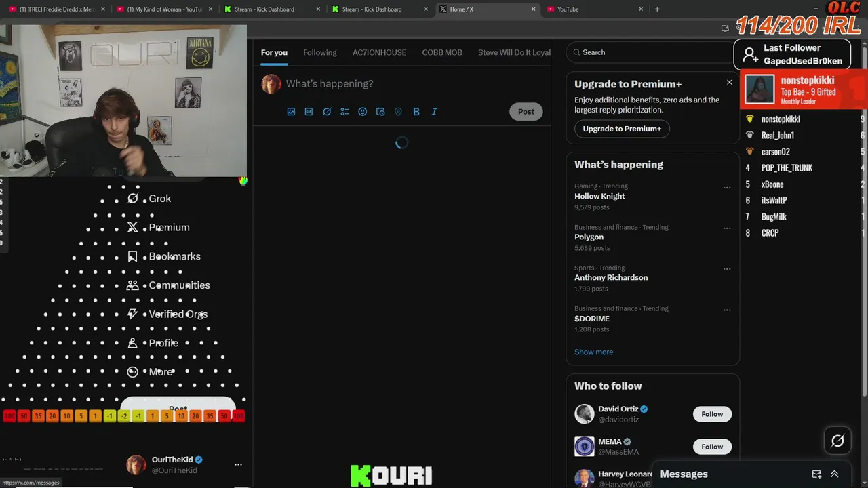
Task: Open OuriTheKid account switcher
Action: [x=184, y=465]
